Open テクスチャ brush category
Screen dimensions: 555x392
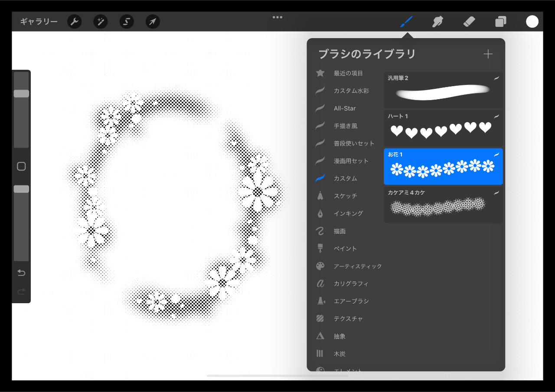(x=340, y=319)
